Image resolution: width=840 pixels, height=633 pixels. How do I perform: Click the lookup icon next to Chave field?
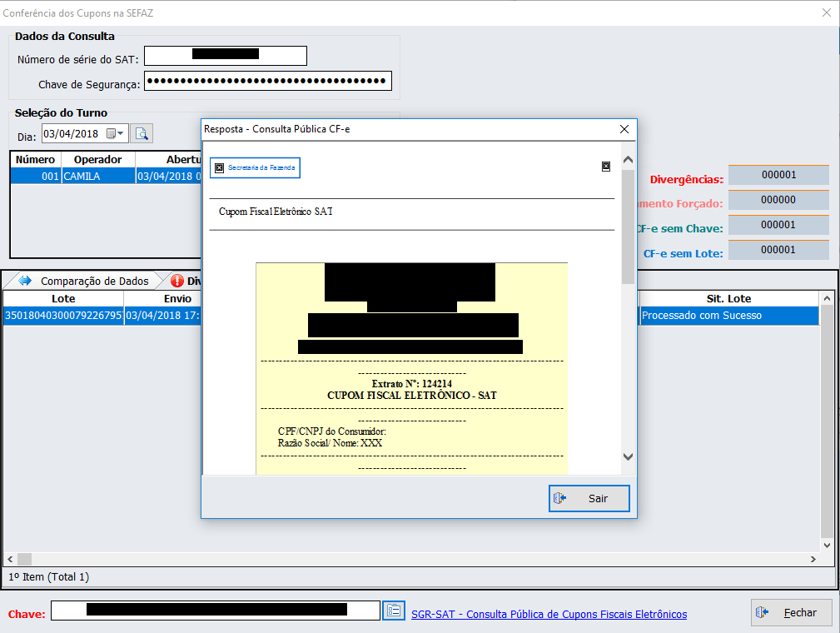click(393, 611)
